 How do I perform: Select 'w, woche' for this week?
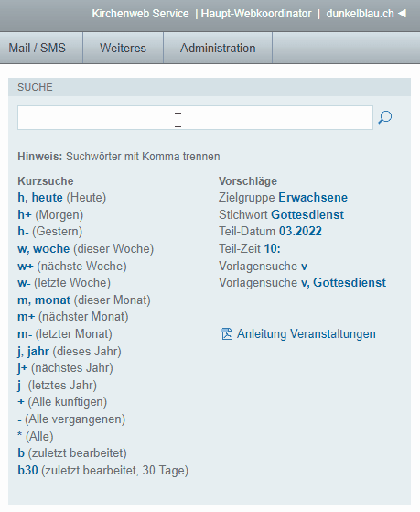tap(44, 249)
